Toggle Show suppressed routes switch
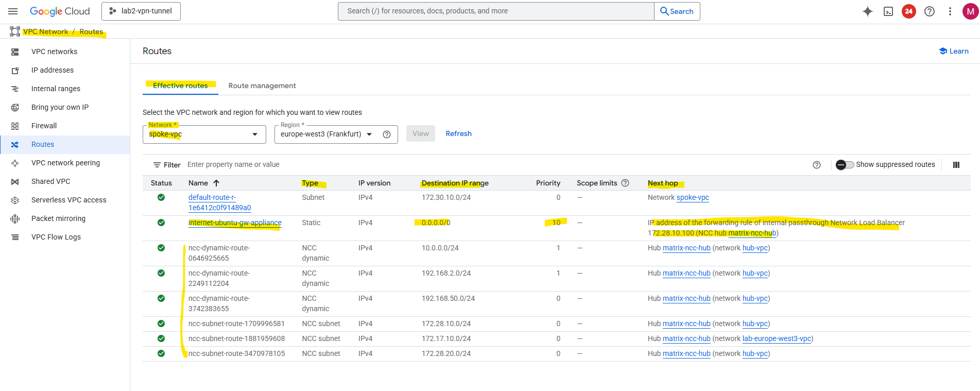The image size is (980, 391). pos(845,165)
